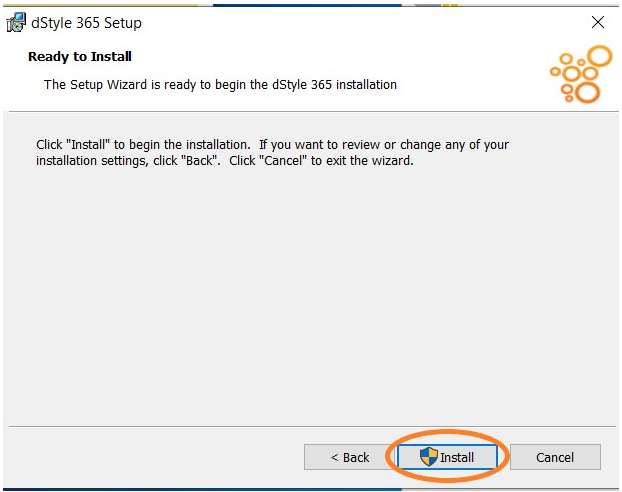Click the "Setup Wizard is ready" subtitle text
622x492 pixels.
click(x=220, y=85)
